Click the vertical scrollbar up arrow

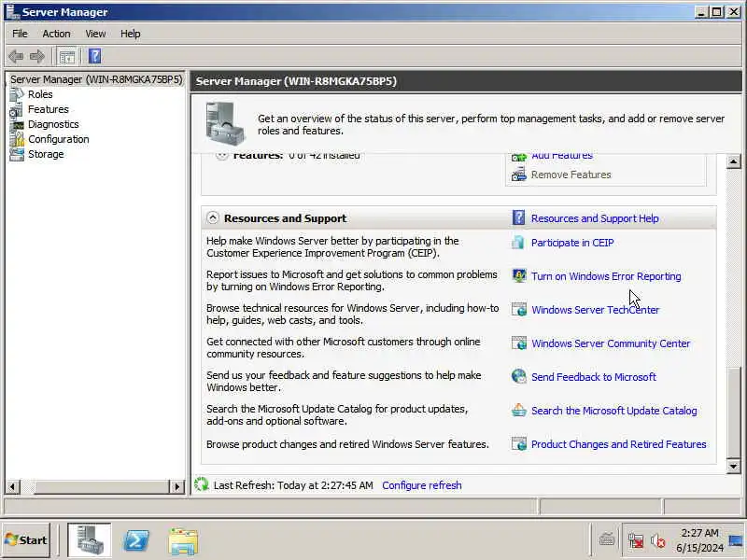(734, 161)
